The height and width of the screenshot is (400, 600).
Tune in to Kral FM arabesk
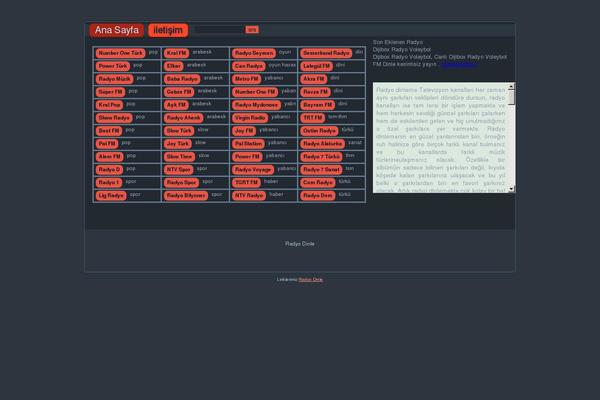pos(176,53)
